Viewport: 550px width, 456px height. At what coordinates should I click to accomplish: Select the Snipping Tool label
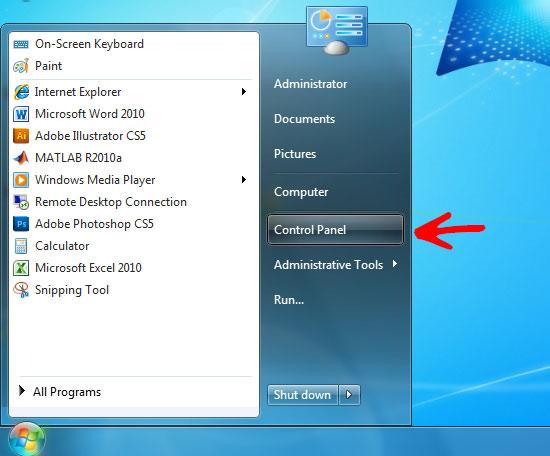(72, 290)
